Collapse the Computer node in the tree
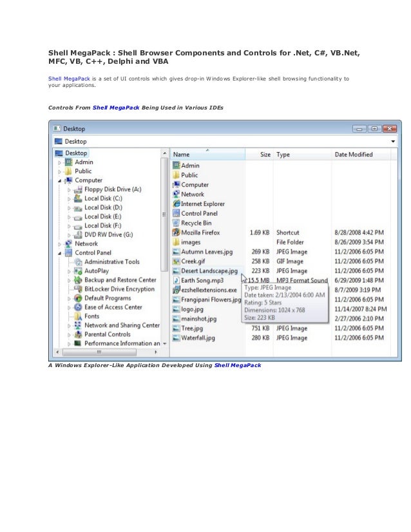411x532 pixels. (59, 181)
